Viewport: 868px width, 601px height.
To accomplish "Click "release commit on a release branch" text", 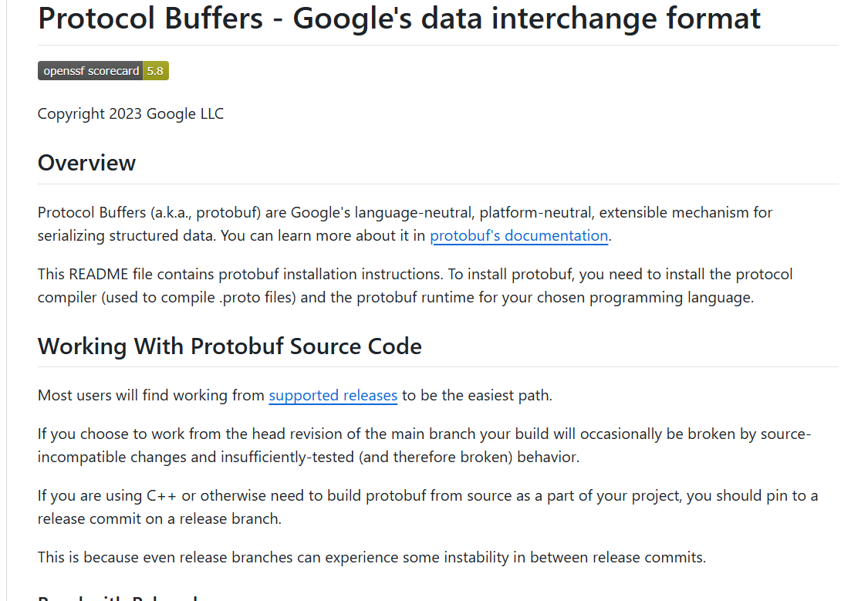I will [x=160, y=519].
